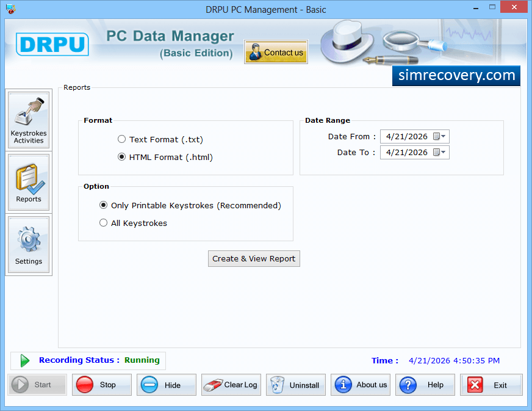Open Keystrokes Activities panel
This screenshot has height=411, width=532.
29,120
